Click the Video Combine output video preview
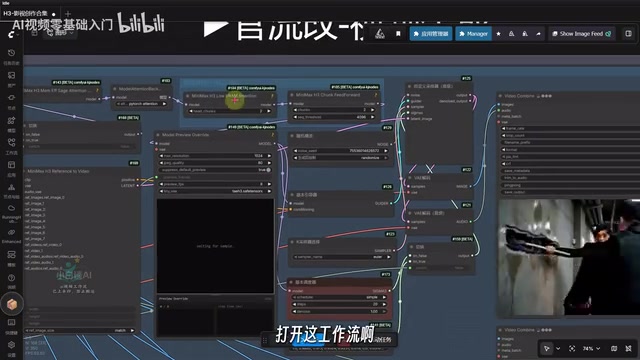Viewport: 640px width, 360px height. coord(569,257)
